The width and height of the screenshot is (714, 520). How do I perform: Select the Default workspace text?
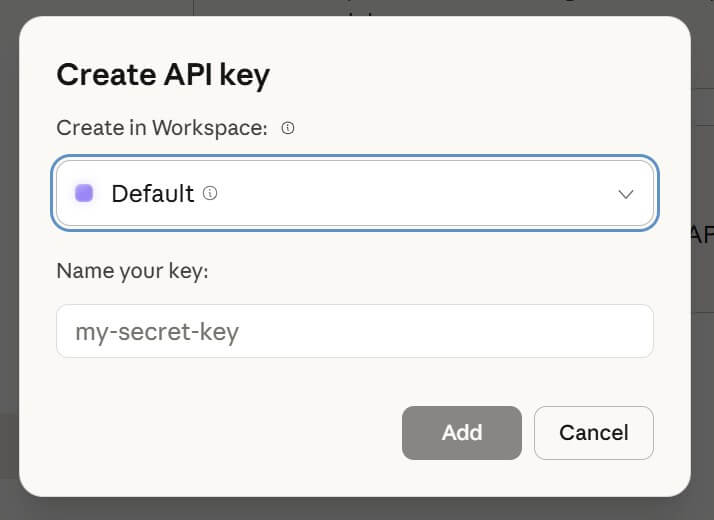(152, 193)
